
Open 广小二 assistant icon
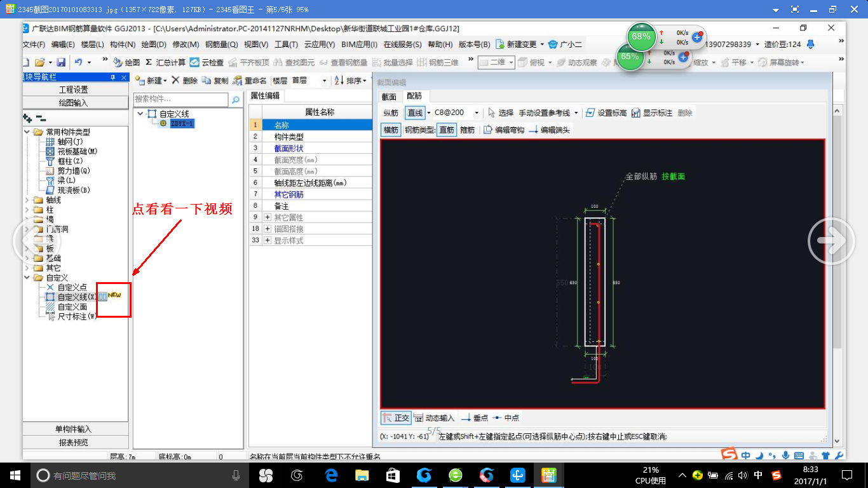click(x=565, y=44)
